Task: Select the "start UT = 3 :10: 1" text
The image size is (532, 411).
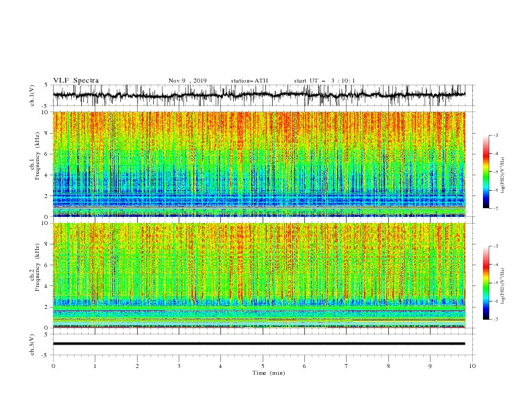Action: click(x=324, y=81)
